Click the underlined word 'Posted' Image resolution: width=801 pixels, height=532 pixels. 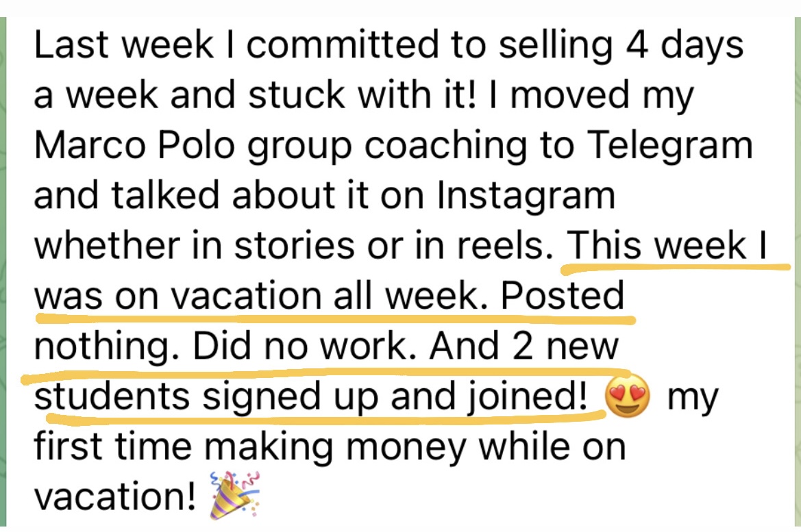coord(563,296)
